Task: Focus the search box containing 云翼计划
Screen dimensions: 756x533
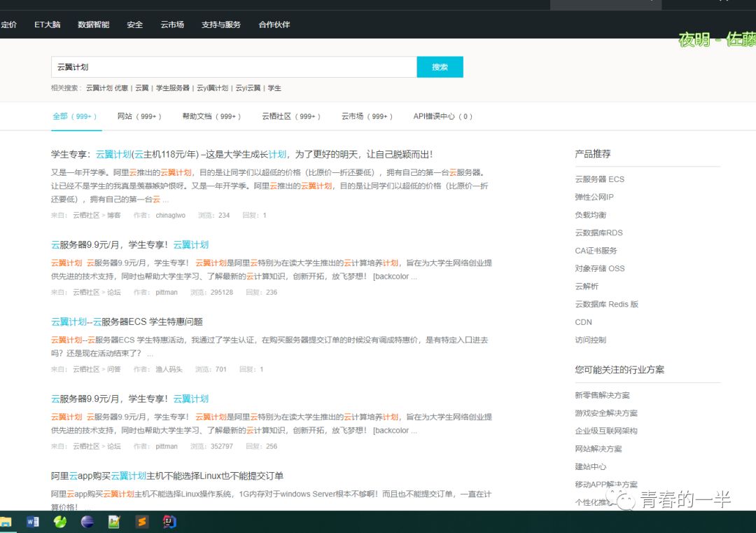Action: pyautogui.click(x=234, y=67)
